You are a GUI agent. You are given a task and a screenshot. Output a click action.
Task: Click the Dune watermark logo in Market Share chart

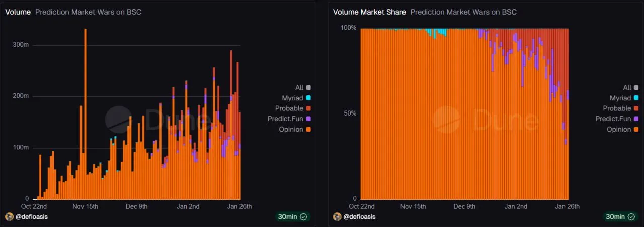click(447, 120)
